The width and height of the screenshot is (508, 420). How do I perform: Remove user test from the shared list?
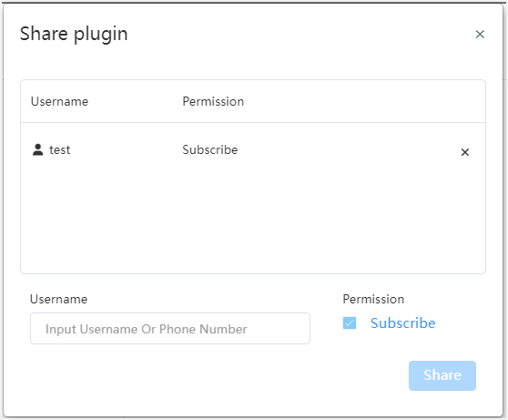(x=465, y=152)
